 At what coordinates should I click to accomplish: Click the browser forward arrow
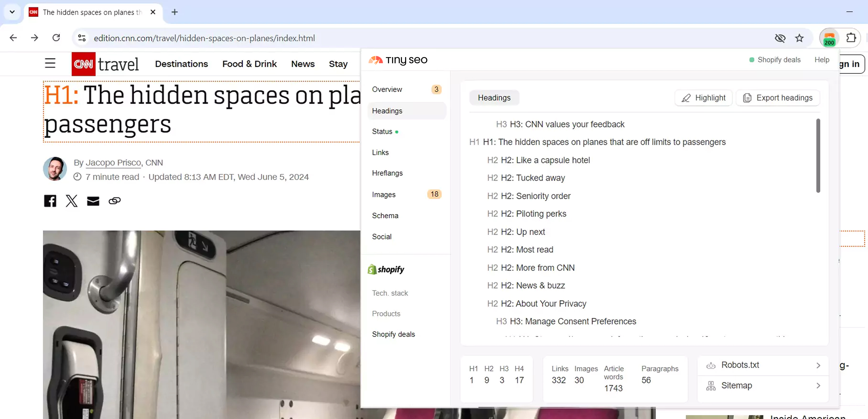pos(34,38)
